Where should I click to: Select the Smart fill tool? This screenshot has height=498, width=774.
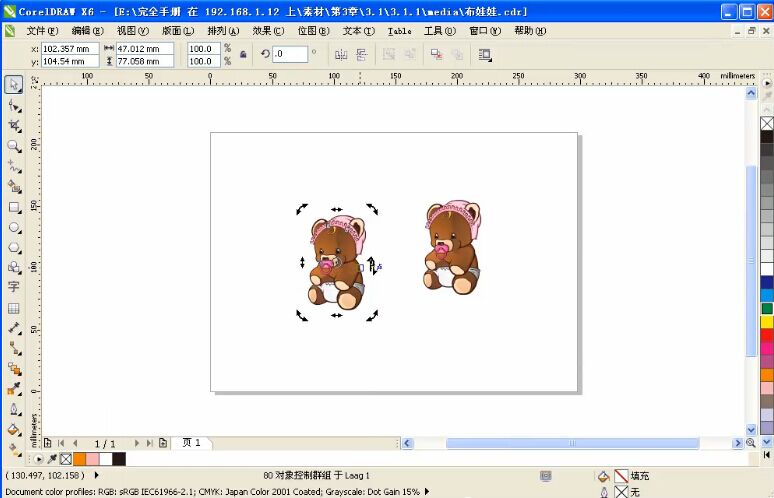pyautogui.click(x=14, y=187)
